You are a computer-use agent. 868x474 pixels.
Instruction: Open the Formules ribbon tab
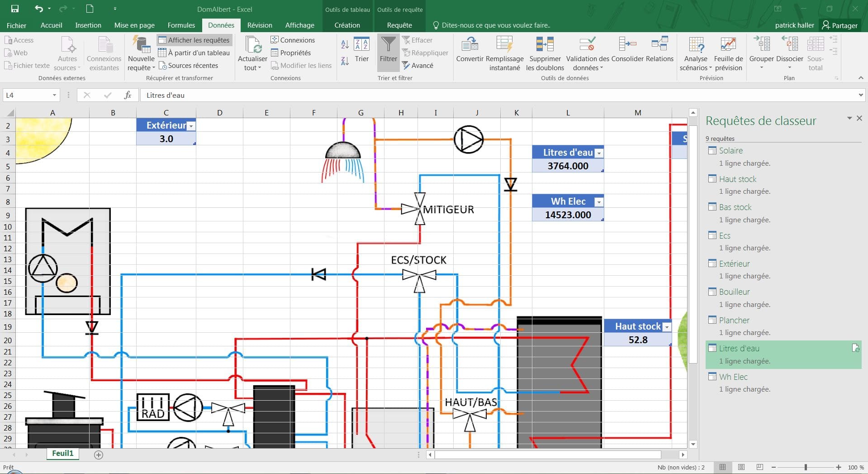(x=181, y=25)
